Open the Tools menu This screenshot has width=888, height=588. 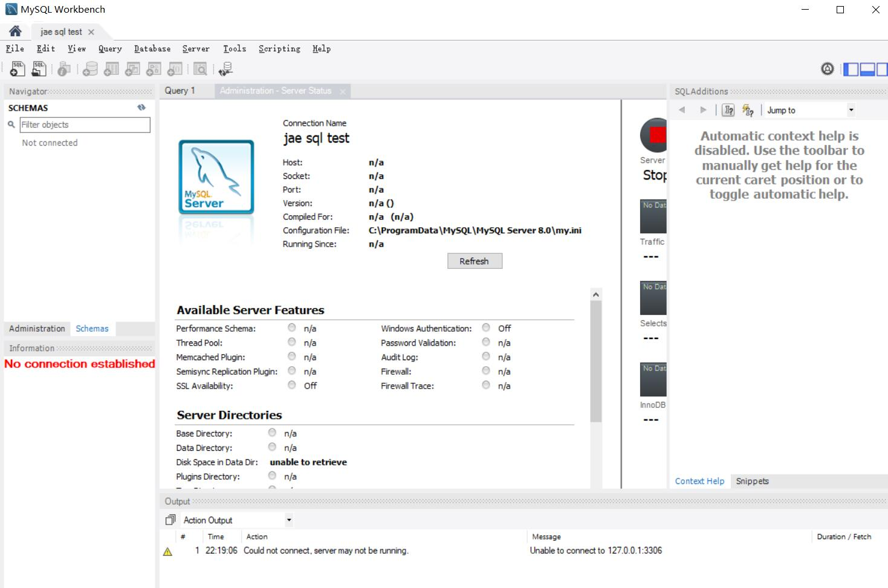click(235, 48)
